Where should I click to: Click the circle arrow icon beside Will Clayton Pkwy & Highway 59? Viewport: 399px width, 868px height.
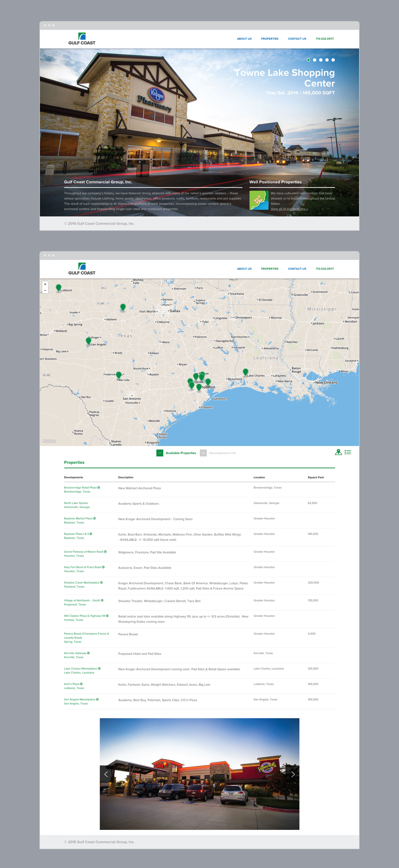click(x=107, y=616)
